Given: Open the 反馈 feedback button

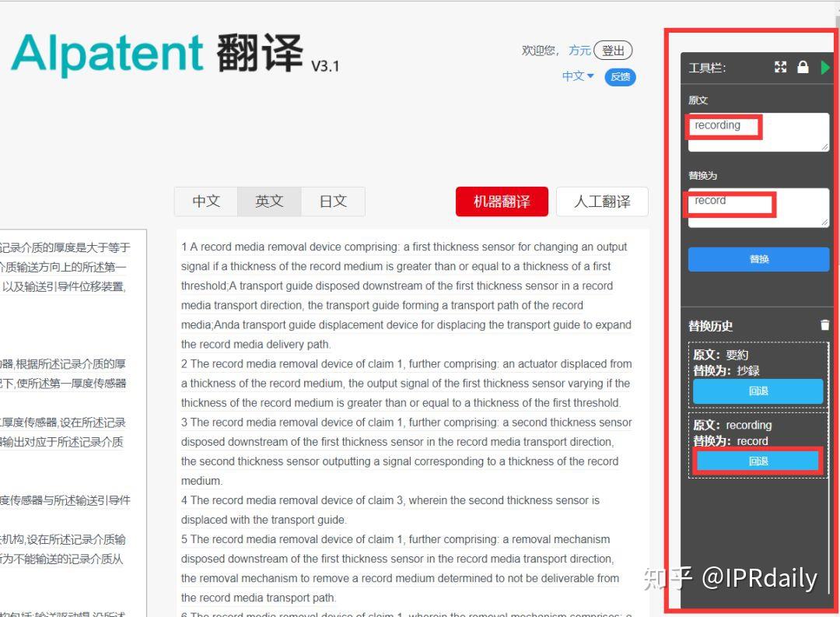Looking at the screenshot, I should tap(620, 77).
